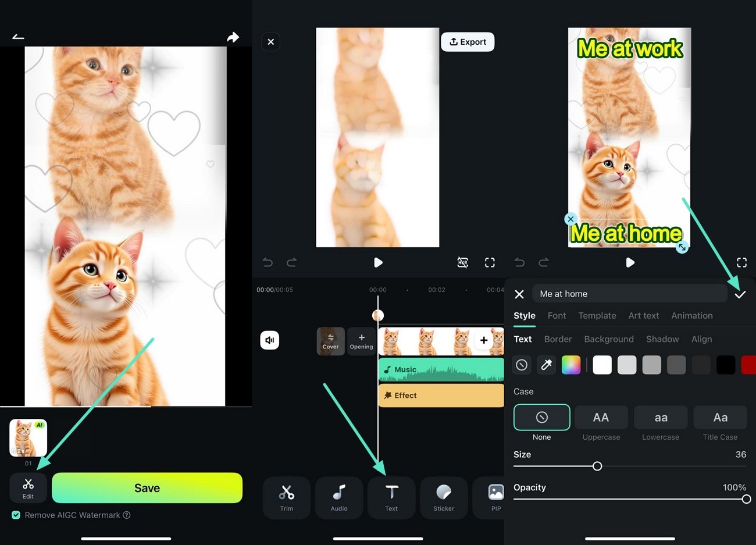Choose the white color swatch

pyautogui.click(x=602, y=365)
